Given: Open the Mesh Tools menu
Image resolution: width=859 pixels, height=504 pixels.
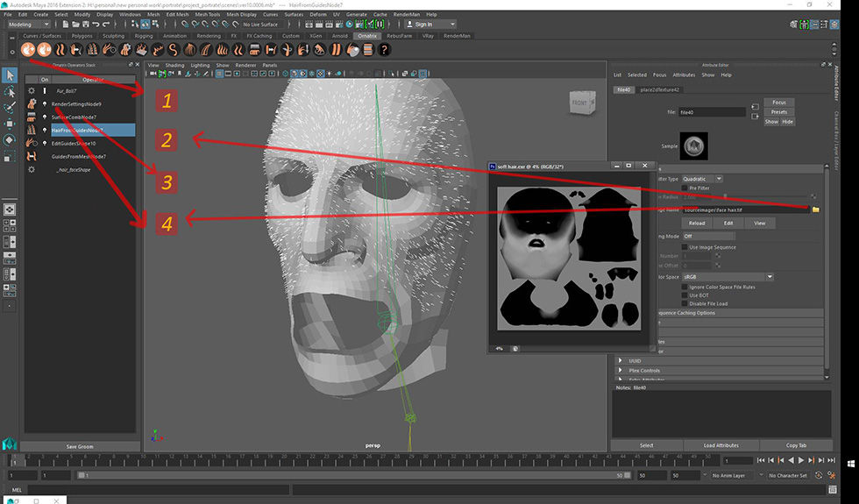Looking at the screenshot, I should click(209, 14).
